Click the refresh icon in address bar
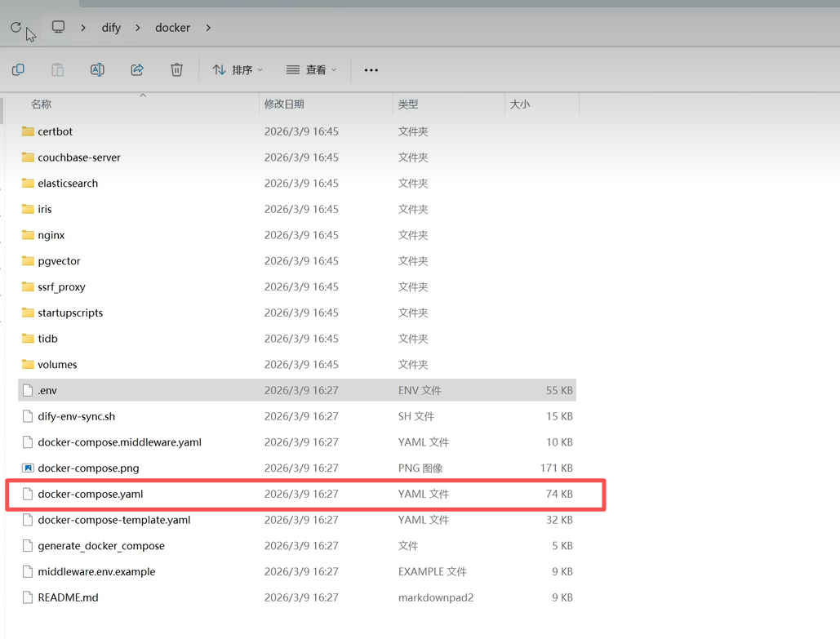Image resolution: width=840 pixels, height=639 pixels. tap(16, 27)
